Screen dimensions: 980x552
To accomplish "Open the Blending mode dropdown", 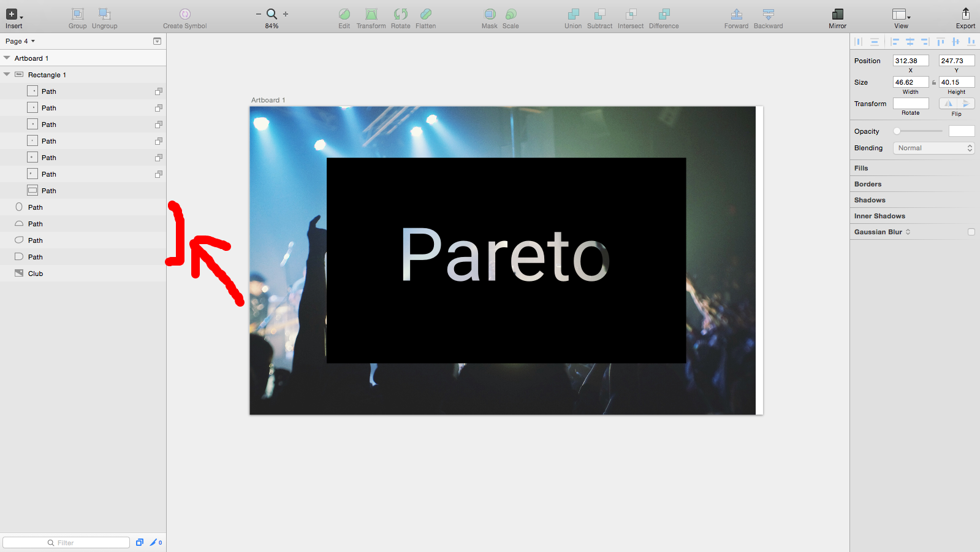I will pos(933,148).
